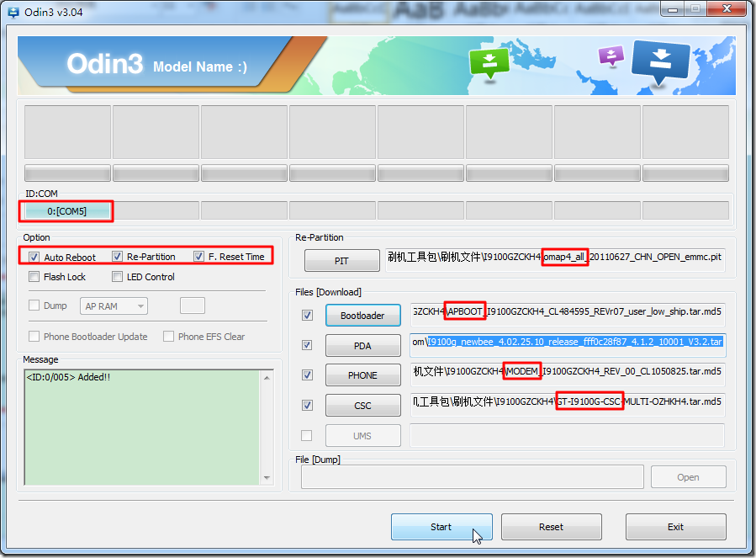Tick Phone Bootloader Update checkbox

tap(34, 336)
